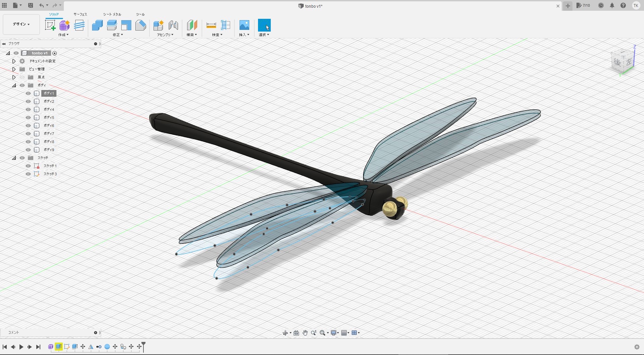Click the Save icon
Viewport: 644px width, 355px height.
click(31, 5)
